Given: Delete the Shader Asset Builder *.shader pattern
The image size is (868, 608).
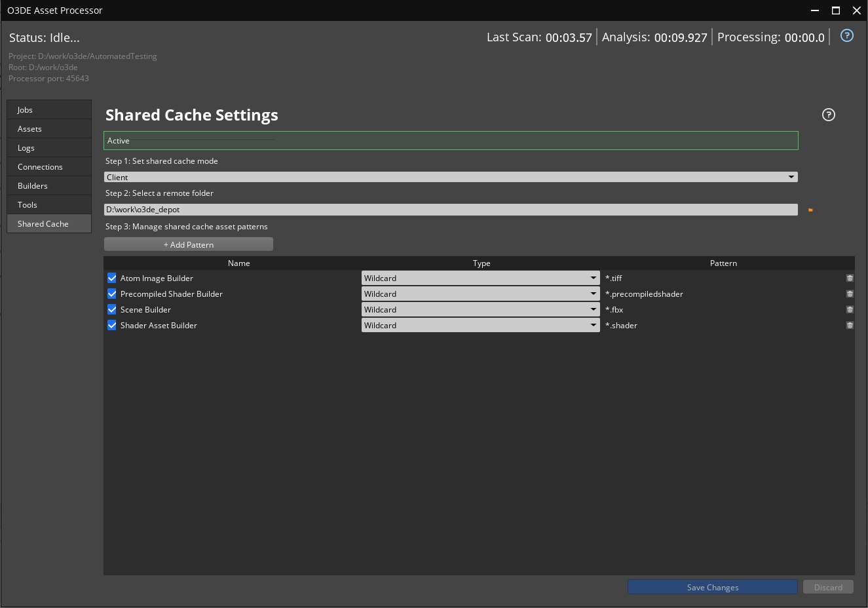Looking at the screenshot, I should pos(850,325).
